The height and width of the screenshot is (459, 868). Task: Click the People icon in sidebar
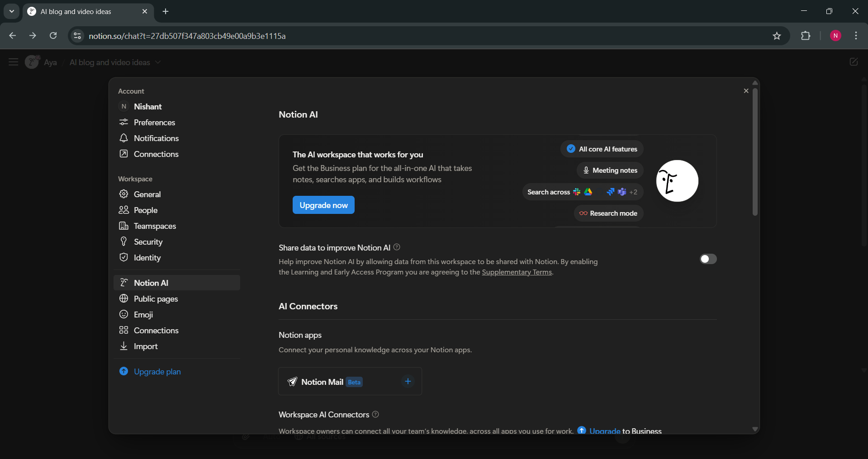(x=123, y=210)
